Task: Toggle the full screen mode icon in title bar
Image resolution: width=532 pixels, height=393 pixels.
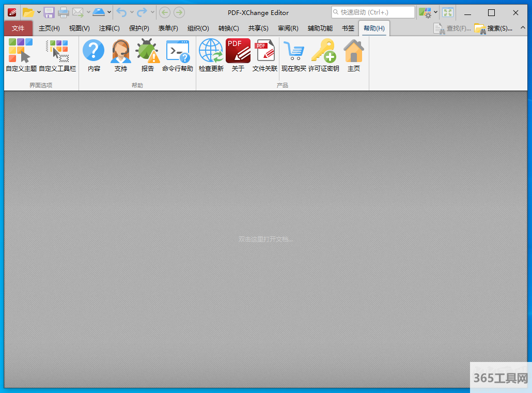Action: pos(448,12)
